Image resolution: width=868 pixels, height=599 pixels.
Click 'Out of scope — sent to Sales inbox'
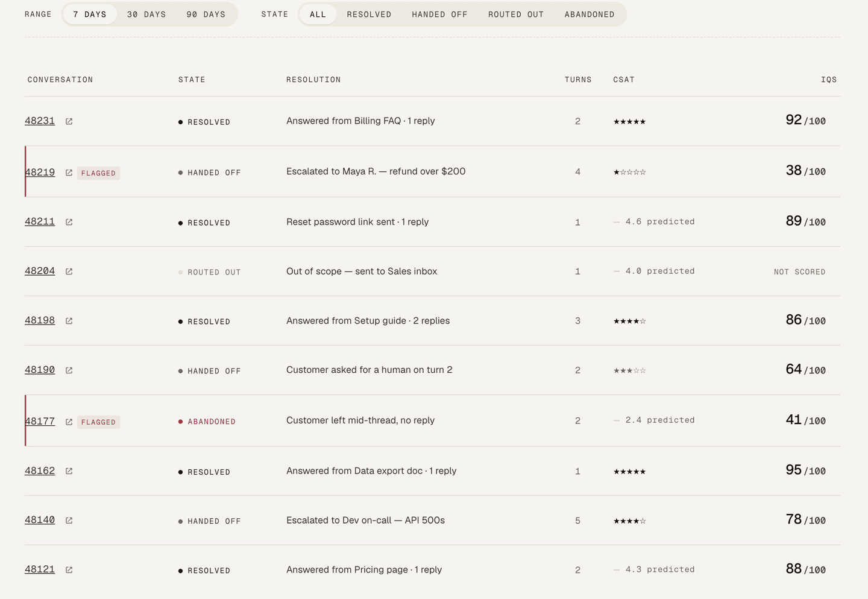[362, 271]
